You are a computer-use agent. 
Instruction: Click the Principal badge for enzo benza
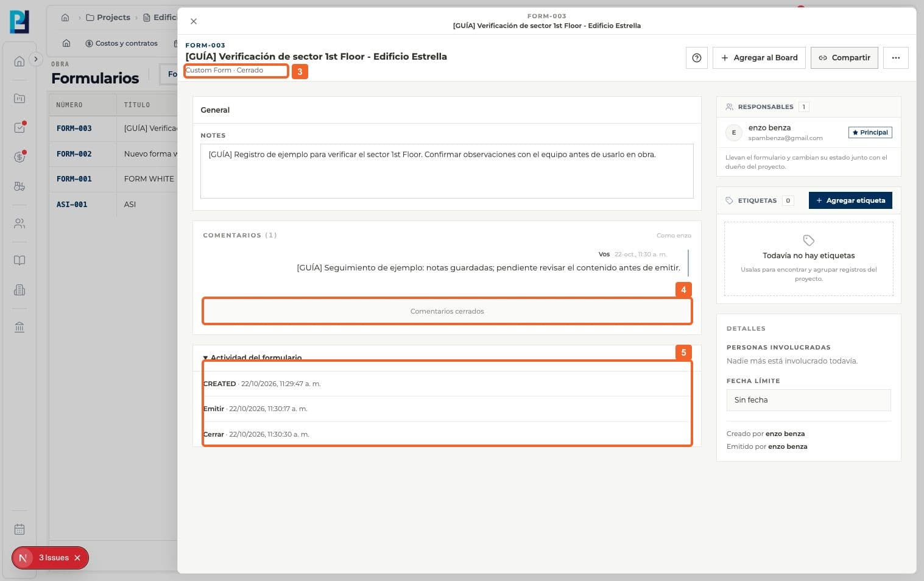coord(870,132)
